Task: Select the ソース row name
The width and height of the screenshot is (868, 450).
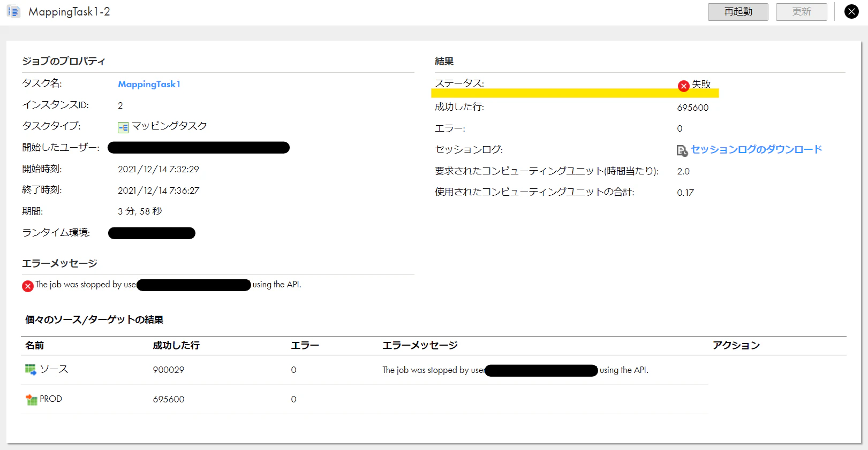Action: [x=54, y=369]
